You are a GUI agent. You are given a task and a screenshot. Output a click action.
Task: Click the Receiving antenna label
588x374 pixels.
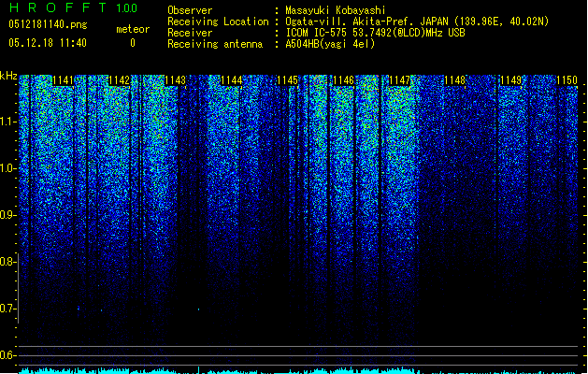pyautogui.click(x=215, y=44)
